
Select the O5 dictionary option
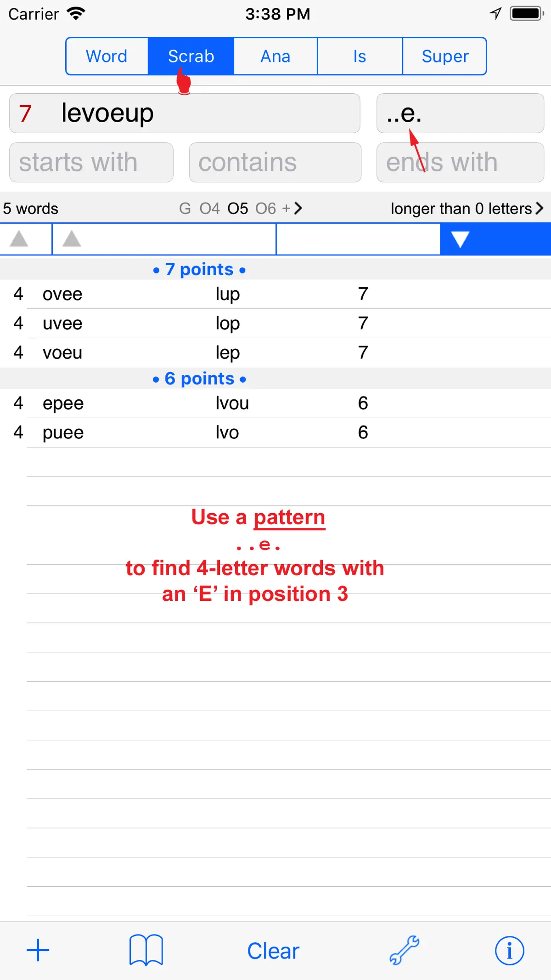238,209
